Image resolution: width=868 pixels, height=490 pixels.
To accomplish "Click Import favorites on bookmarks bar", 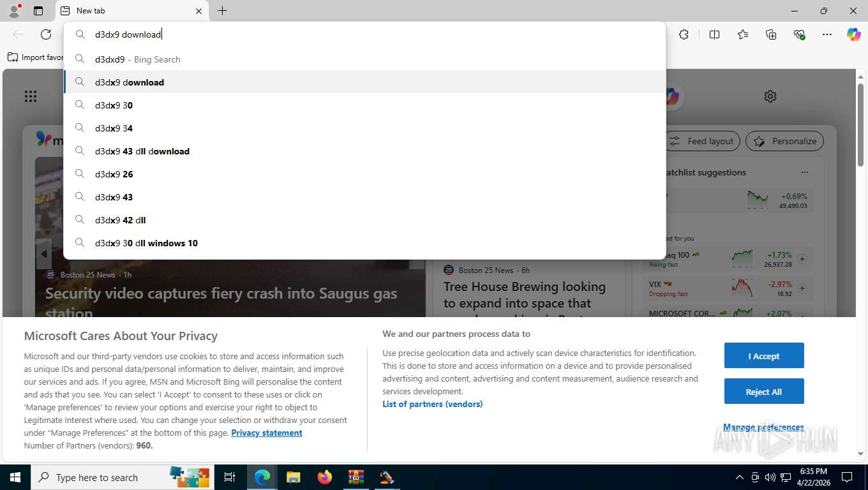I will click(x=36, y=57).
